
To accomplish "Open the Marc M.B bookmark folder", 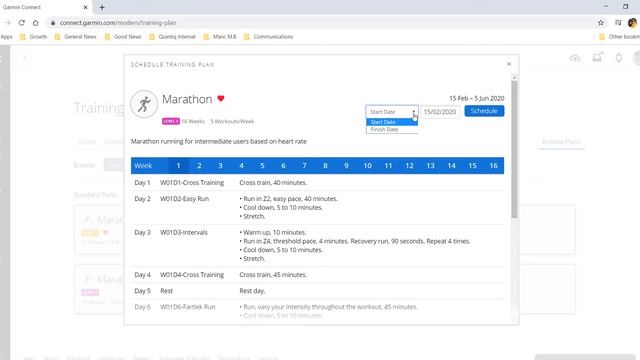I will click(x=220, y=37).
